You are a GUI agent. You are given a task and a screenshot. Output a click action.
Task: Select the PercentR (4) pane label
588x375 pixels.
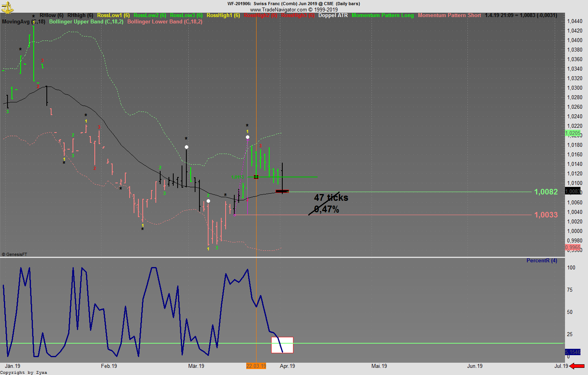click(542, 261)
